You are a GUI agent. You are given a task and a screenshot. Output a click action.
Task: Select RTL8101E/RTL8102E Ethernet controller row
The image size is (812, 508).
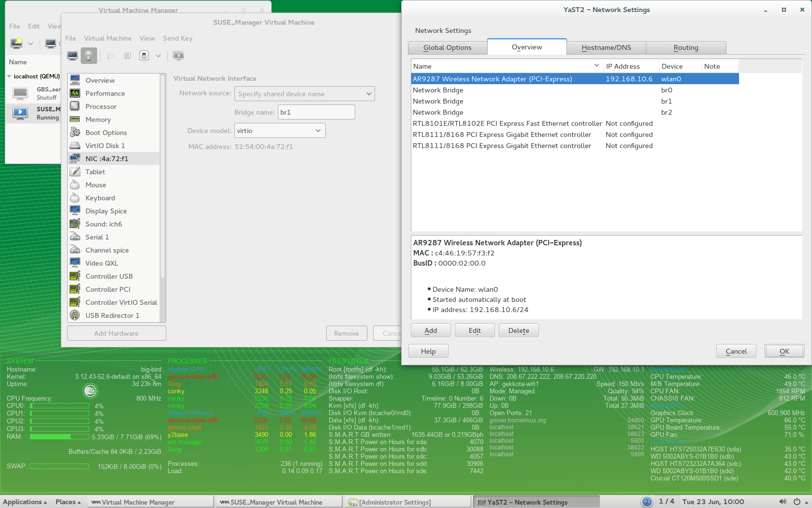coord(575,123)
